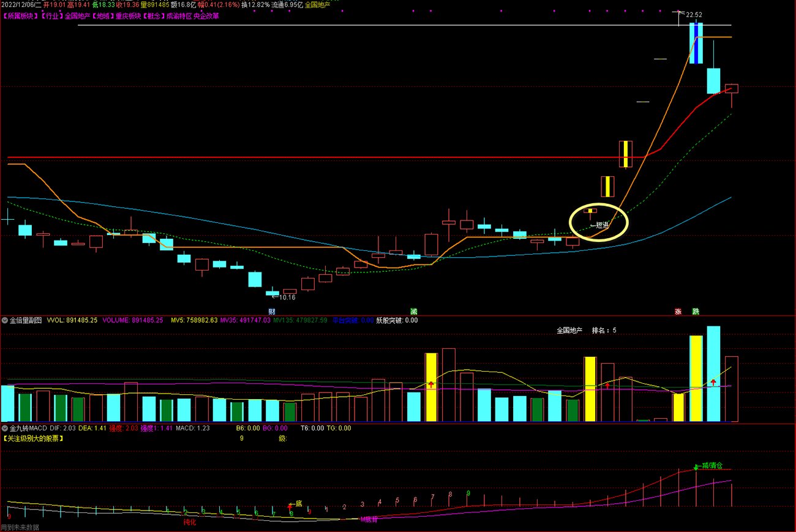
Task: Click the red 涨 marker icon
Action: click(x=678, y=312)
